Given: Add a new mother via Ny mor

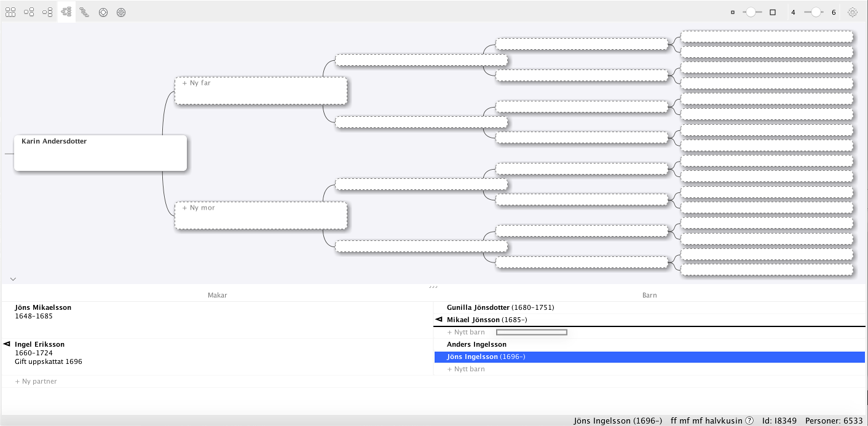Looking at the screenshot, I should click(200, 208).
